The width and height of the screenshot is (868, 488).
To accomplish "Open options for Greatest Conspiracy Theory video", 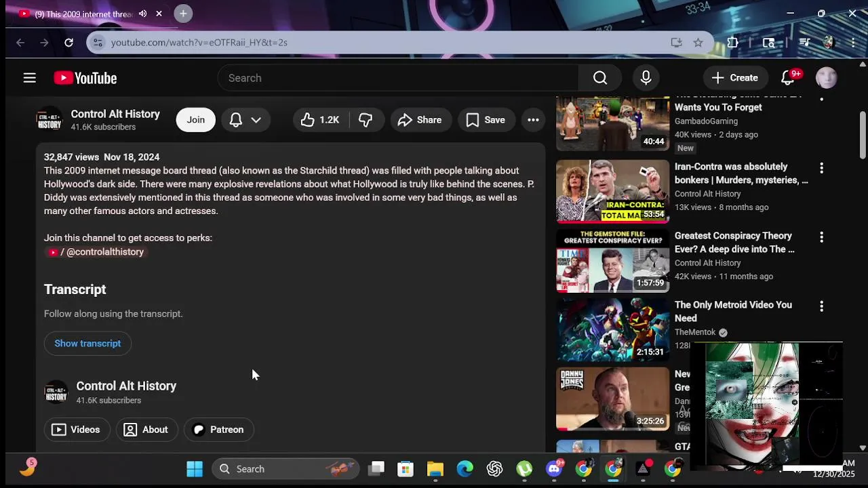I will coord(821,237).
